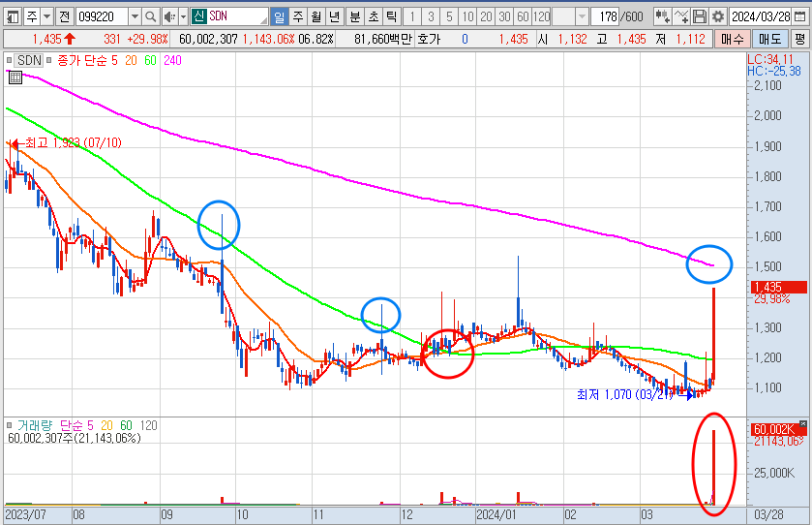Toggle the SDN price indicator square marker
Image resolution: width=812 pixels, height=525 pixels.
[9, 60]
